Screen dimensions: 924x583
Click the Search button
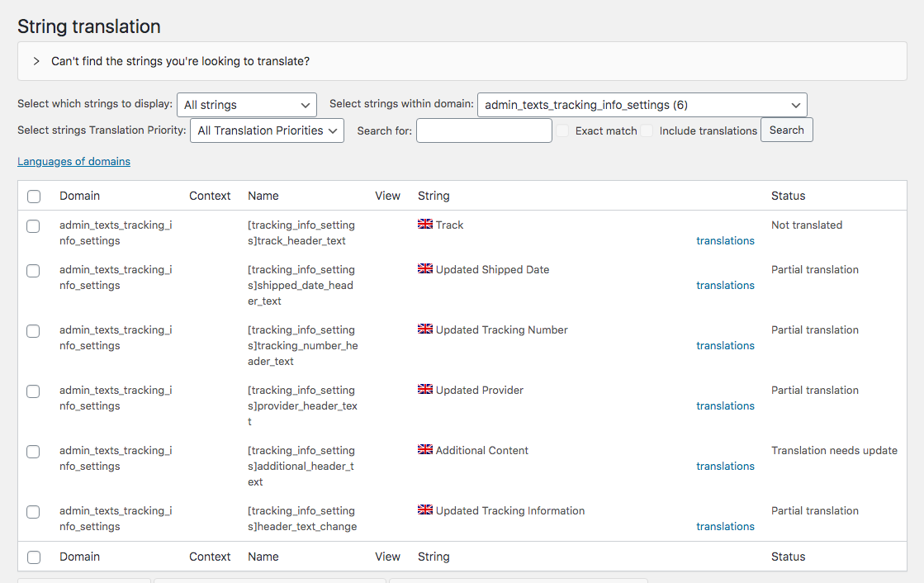786,130
